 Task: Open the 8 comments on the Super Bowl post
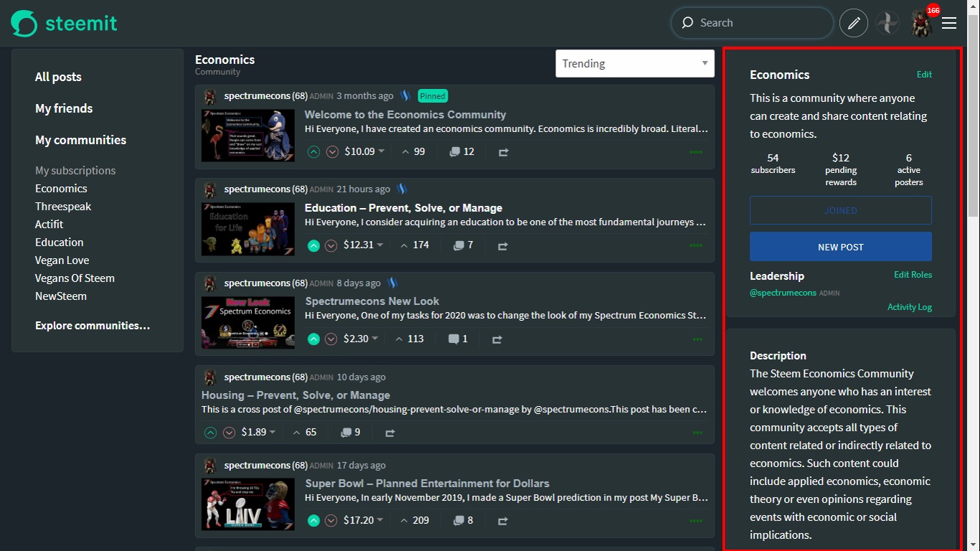(463, 520)
